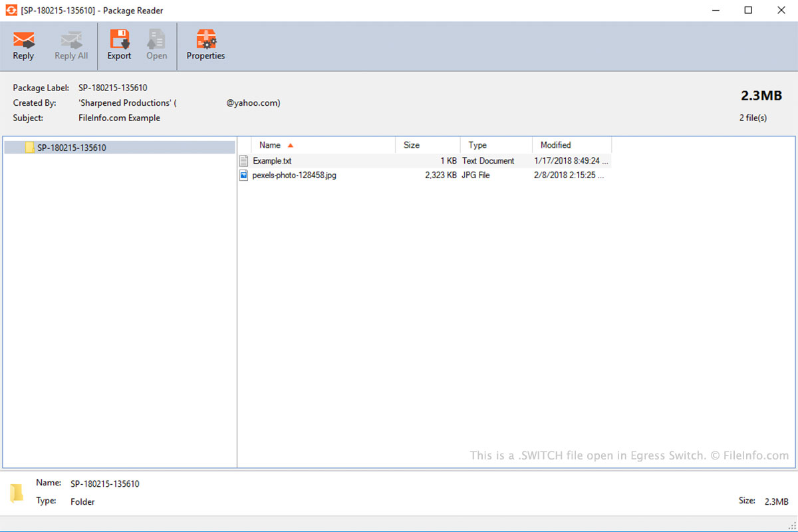Close the Package Reader window
The width and height of the screenshot is (798, 532).
coord(781,11)
